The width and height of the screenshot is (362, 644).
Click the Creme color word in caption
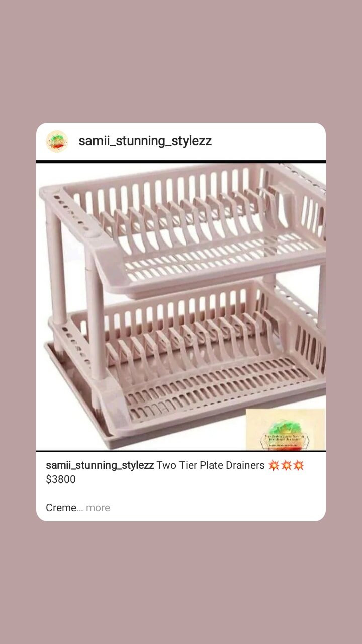[61, 508]
